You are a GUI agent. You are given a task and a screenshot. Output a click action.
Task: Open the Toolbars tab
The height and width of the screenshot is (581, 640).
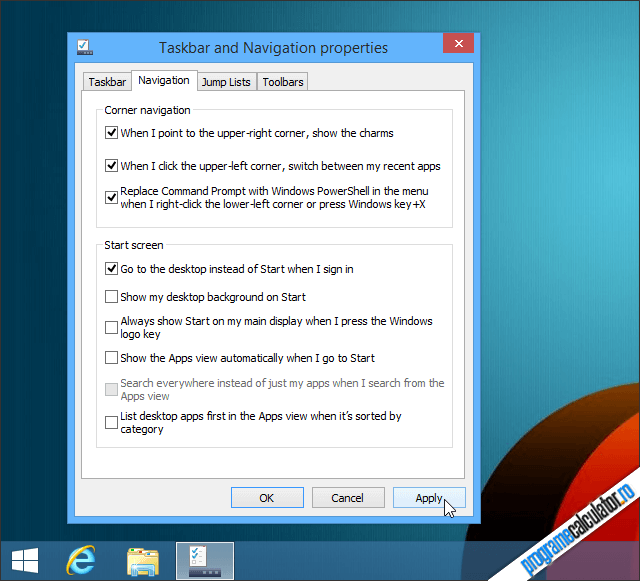[283, 82]
